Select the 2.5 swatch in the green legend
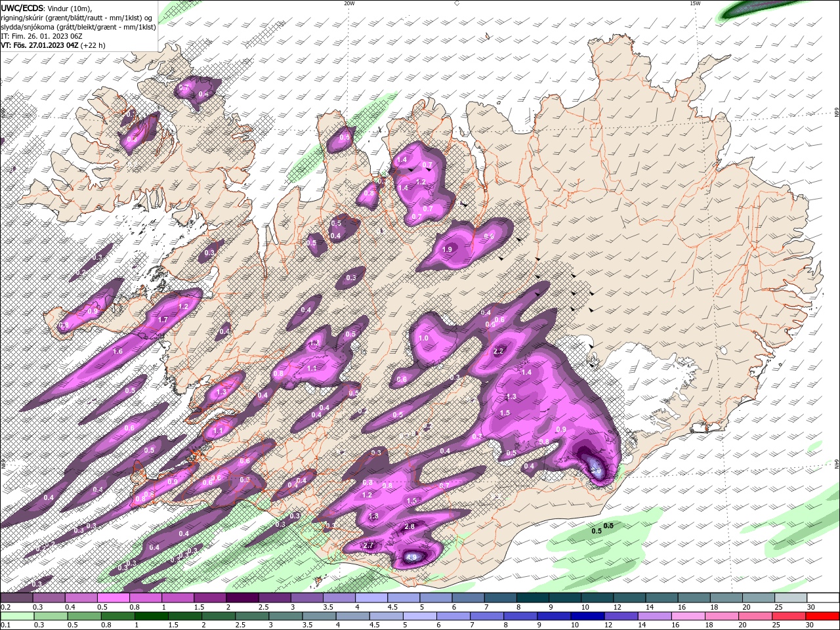840x630 pixels. point(252,616)
